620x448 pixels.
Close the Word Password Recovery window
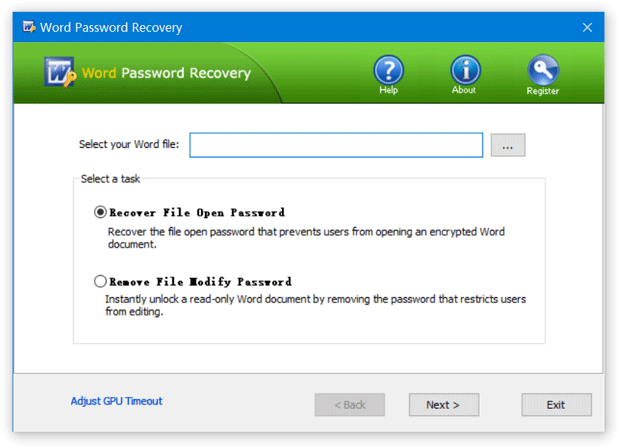coord(587,27)
